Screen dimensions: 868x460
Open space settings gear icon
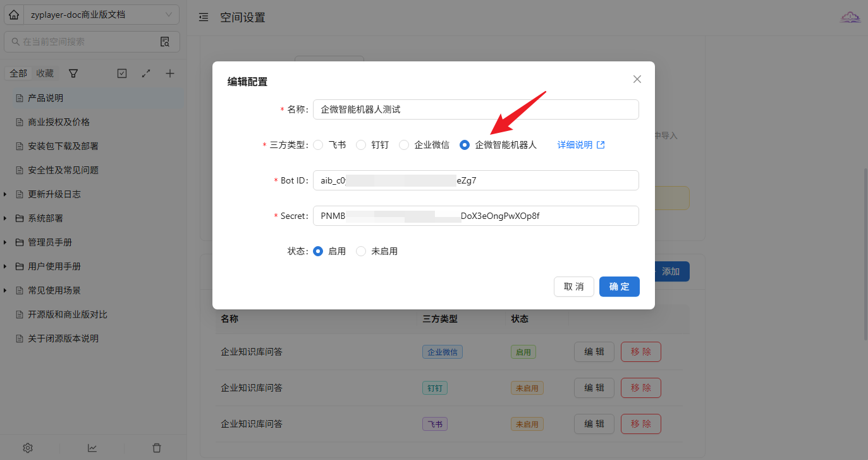coord(28,448)
